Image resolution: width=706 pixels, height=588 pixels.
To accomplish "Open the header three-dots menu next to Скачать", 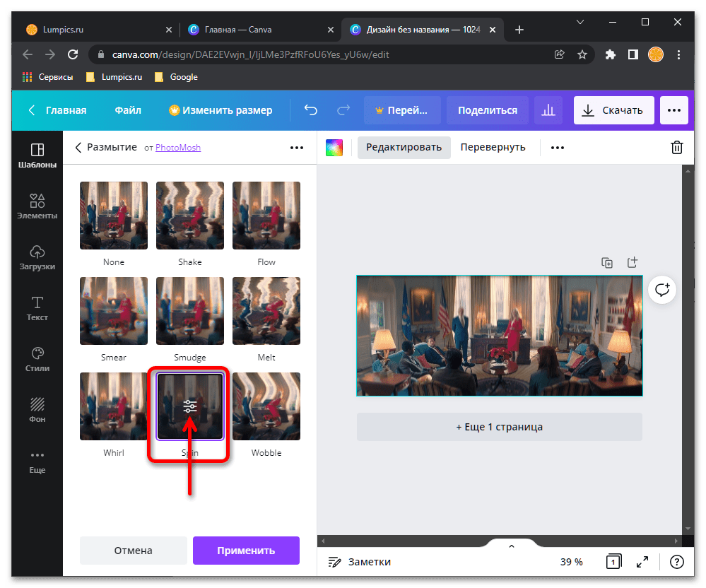I will point(674,110).
